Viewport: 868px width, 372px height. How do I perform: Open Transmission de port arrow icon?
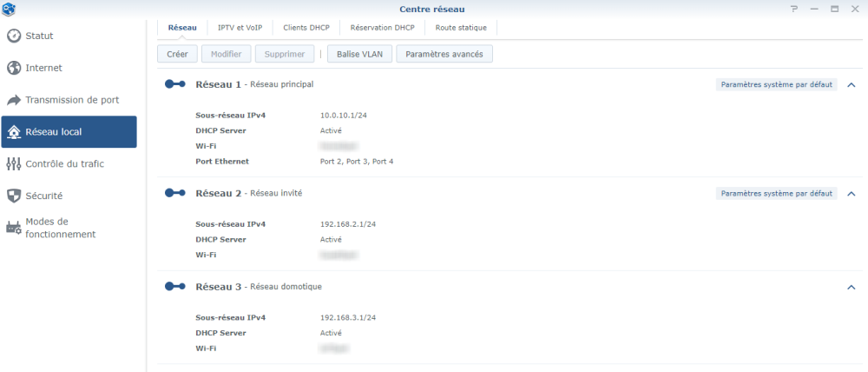(14, 100)
